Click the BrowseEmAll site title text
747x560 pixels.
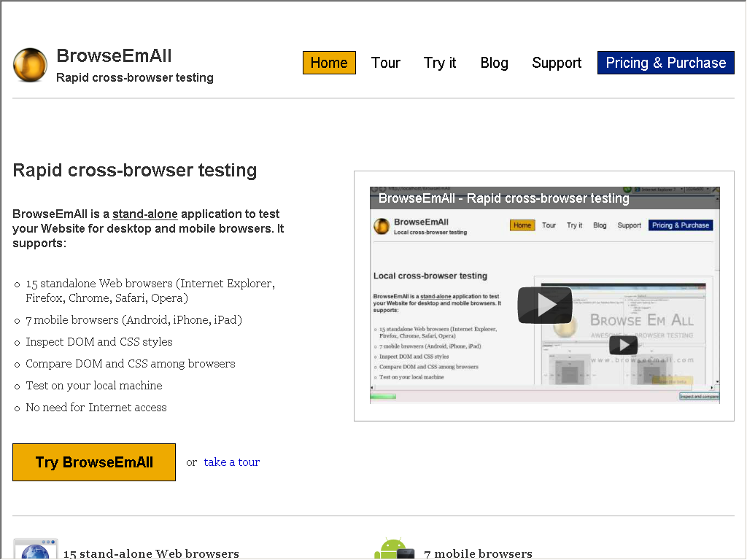coord(114,55)
